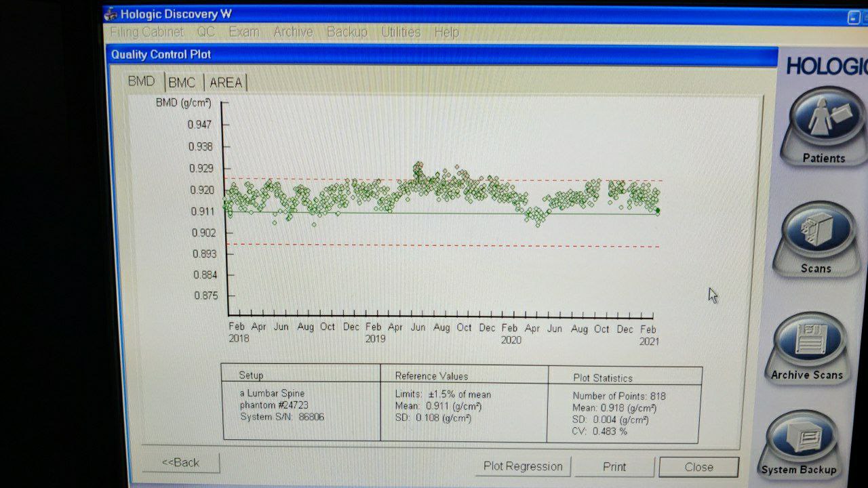Click the Plot Regression button
Screen dimensions: 868x488
click(x=523, y=466)
